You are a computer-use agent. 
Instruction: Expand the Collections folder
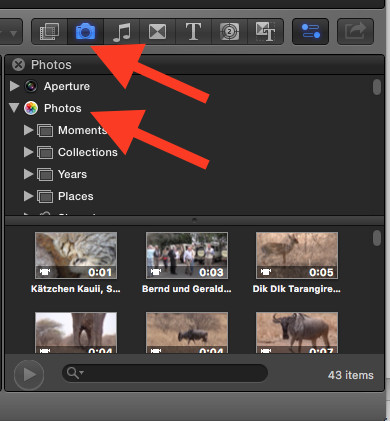(28, 152)
